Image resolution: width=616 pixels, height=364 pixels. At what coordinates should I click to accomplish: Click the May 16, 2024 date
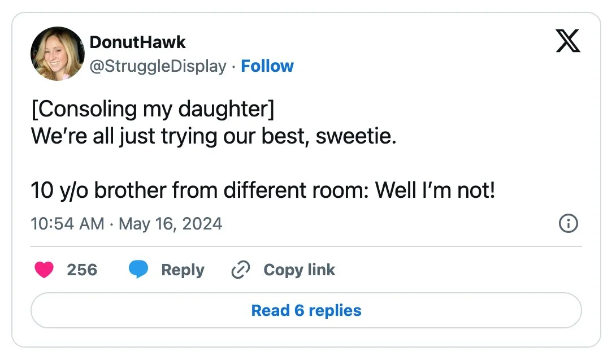(x=170, y=224)
